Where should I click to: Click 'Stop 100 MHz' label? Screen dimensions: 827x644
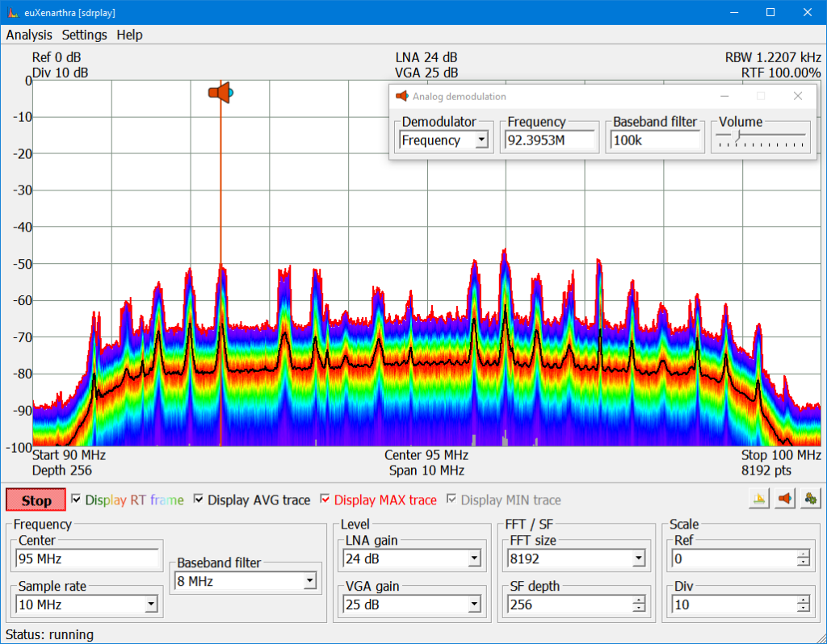(x=781, y=455)
